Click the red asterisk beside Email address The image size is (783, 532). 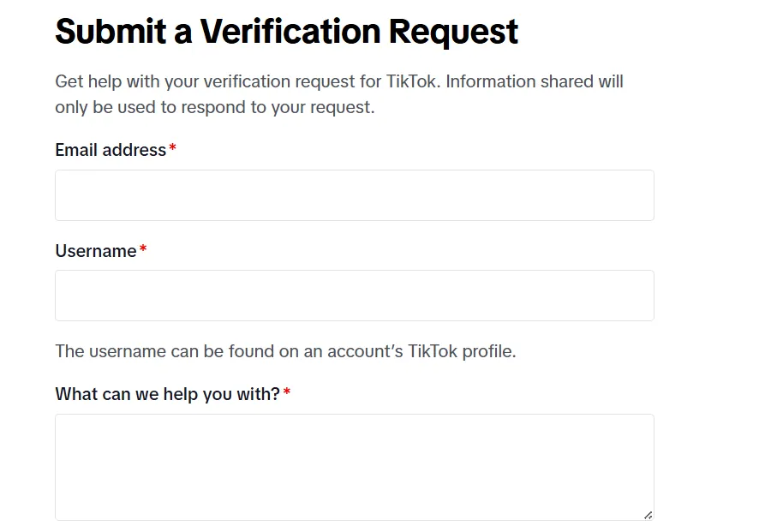point(171,146)
